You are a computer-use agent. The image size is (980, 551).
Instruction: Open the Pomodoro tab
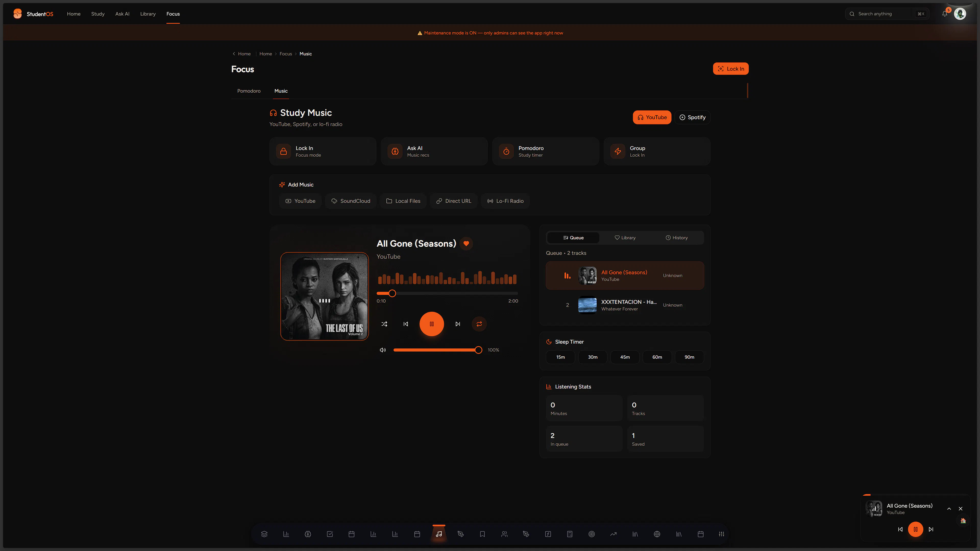pos(249,91)
